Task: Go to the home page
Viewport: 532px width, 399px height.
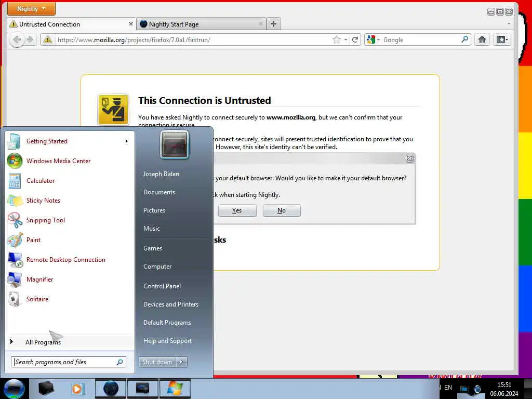Action: [482, 39]
